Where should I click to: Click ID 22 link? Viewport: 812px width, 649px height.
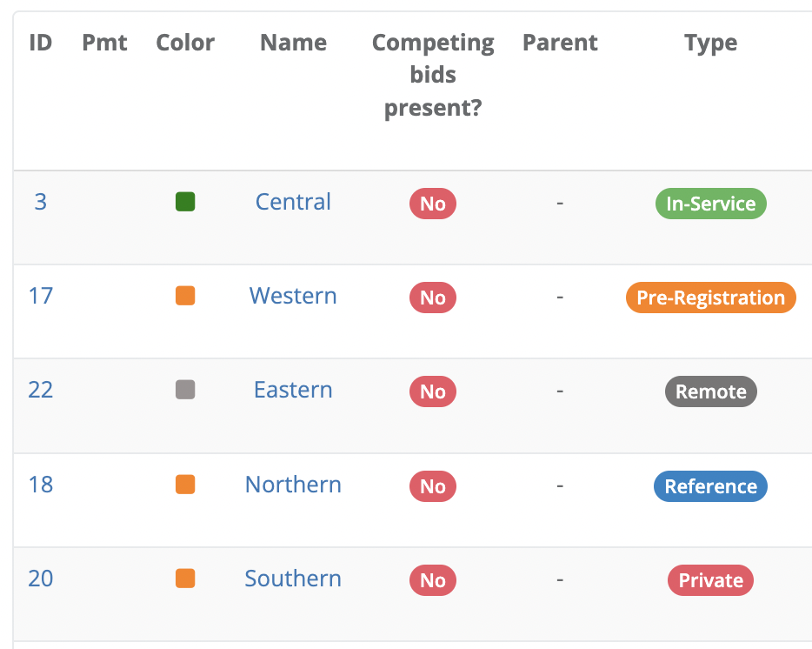pos(41,390)
